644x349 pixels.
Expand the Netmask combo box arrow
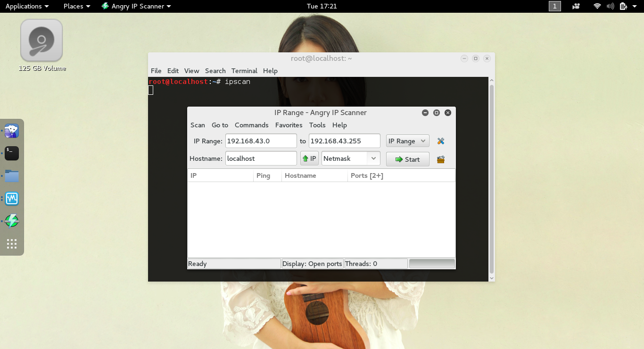point(373,158)
